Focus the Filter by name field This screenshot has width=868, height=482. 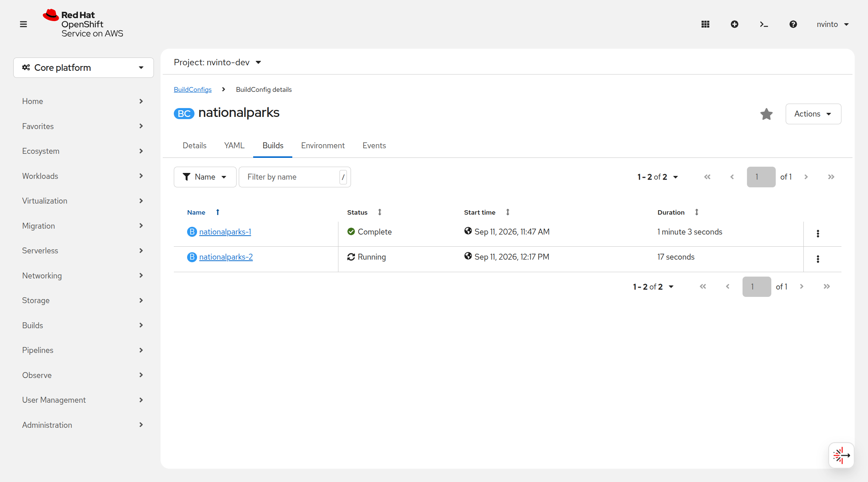[x=294, y=177]
